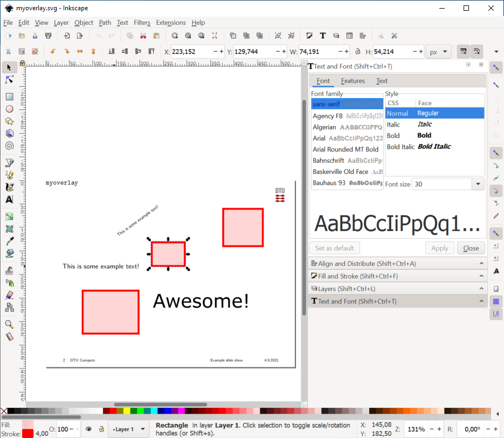Click the red stroke color swatch
504x438 pixels.
[27, 433]
